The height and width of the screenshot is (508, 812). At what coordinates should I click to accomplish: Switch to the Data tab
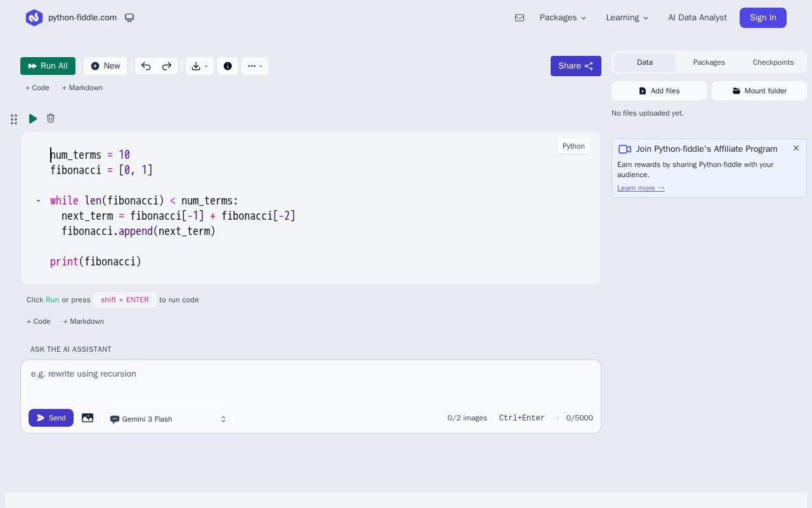[x=645, y=62]
